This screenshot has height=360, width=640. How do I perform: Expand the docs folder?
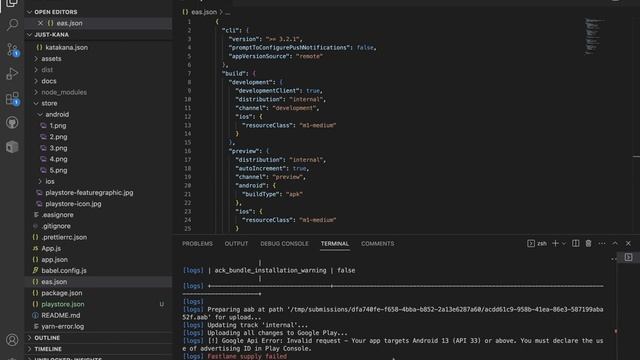point(49,81)
